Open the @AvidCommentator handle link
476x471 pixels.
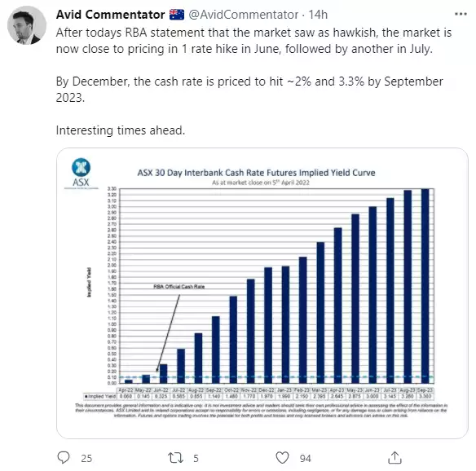click(x=244, y=15)
